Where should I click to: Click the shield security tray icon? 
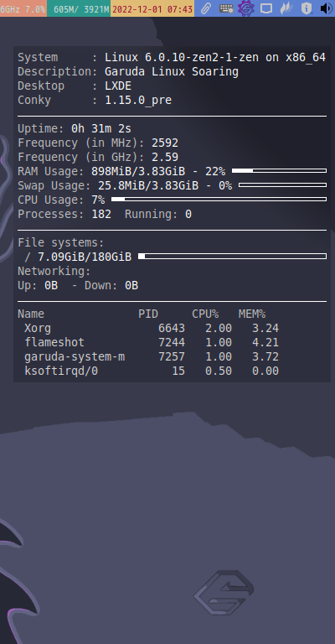(x=307, y=8)
